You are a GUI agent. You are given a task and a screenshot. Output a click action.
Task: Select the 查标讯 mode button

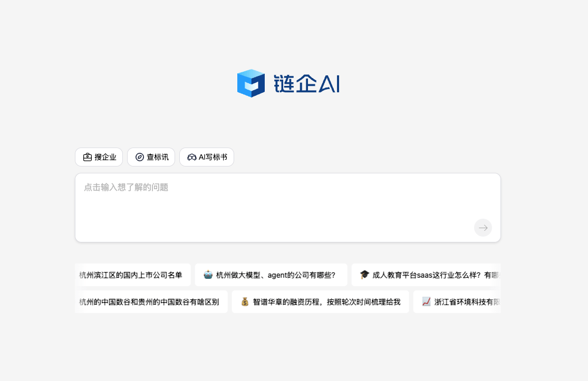click(x=151, y=157)
